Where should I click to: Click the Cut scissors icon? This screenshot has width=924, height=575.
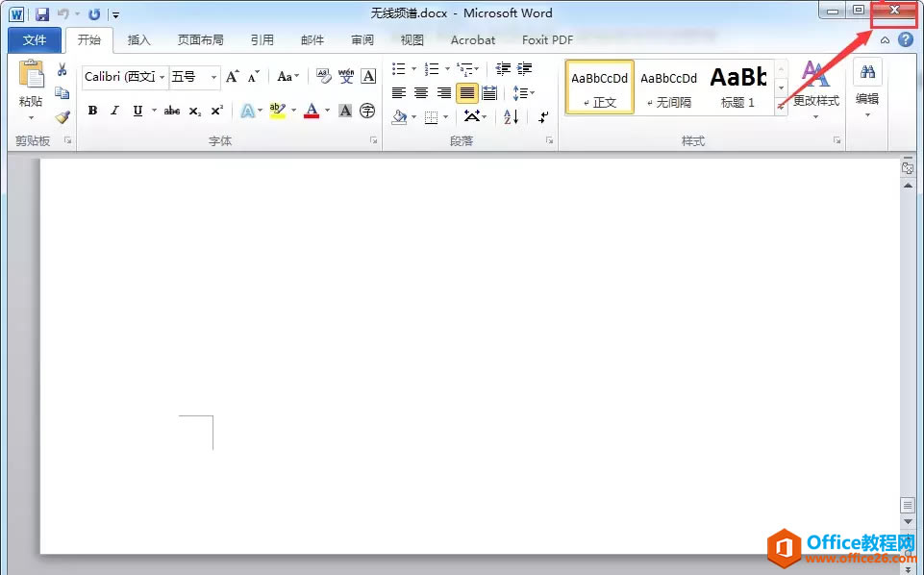click(x=62, y=69)
